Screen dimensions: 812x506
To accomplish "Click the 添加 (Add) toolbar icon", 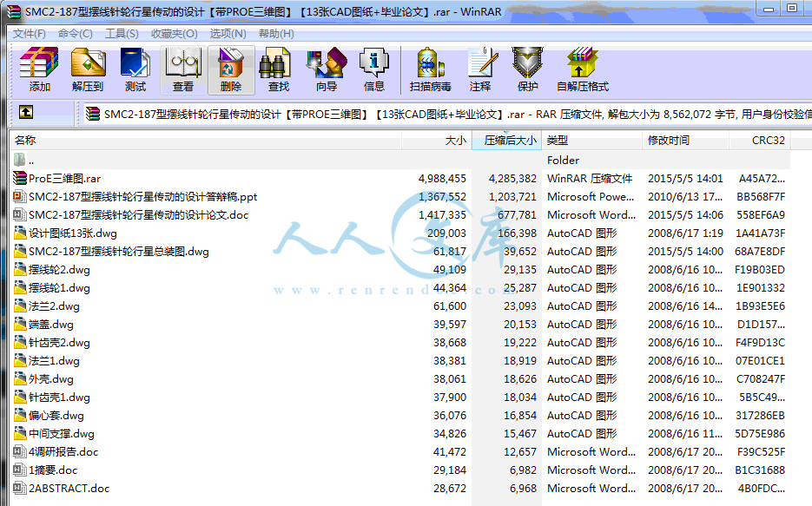I will click(x=39, y=69).
